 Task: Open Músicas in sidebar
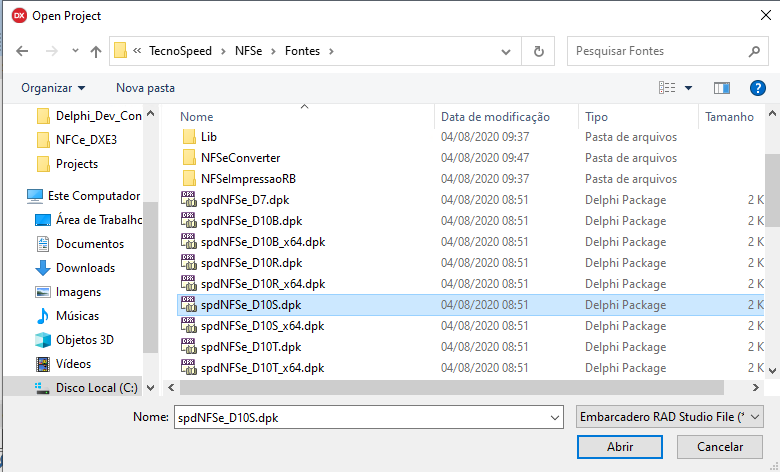[x=67, y=316]
